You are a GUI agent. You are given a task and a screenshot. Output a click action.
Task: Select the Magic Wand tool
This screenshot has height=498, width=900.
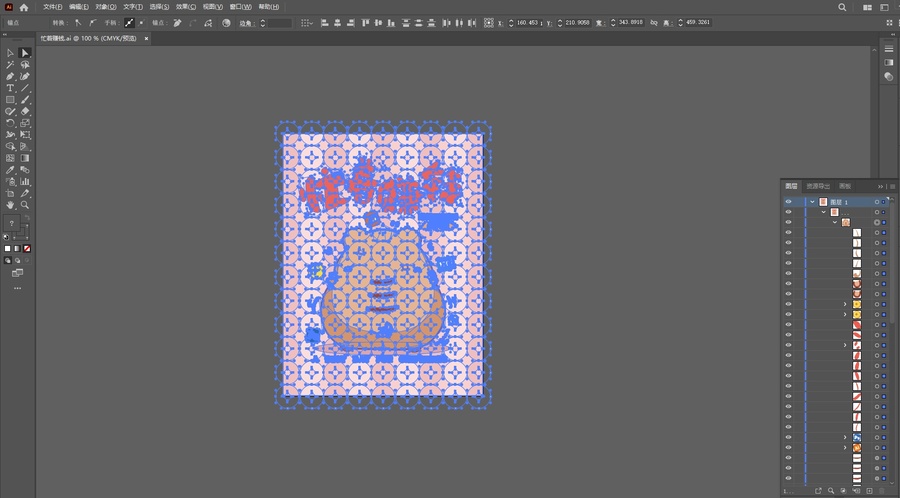coord(10,65)
